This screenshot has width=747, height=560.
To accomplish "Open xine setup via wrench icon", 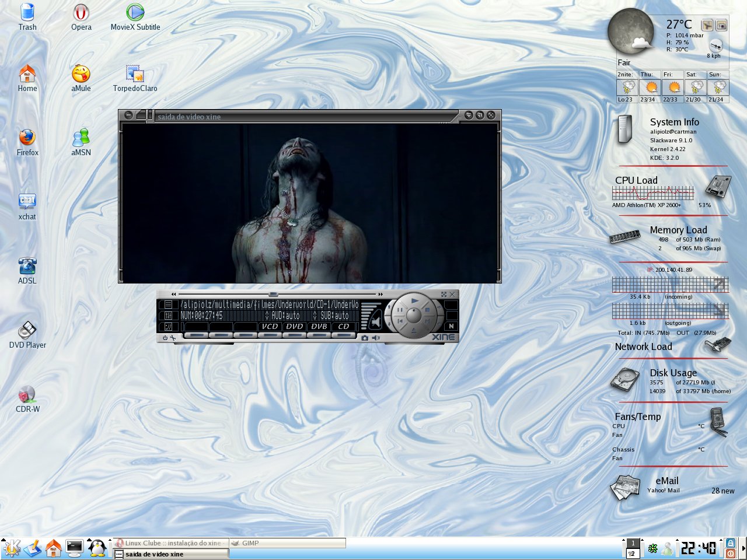I will 173,338.
